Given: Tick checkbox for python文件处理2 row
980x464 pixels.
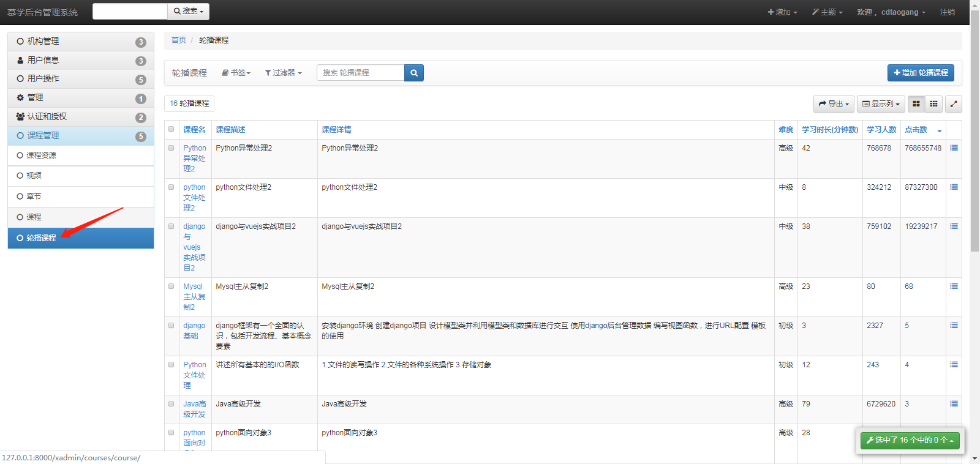Looking at the screenshot, I should coord(171,187).
